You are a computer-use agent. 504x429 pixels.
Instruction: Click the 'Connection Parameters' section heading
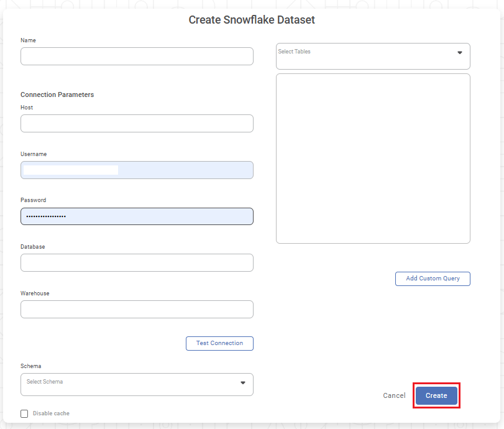pos(57,95)
